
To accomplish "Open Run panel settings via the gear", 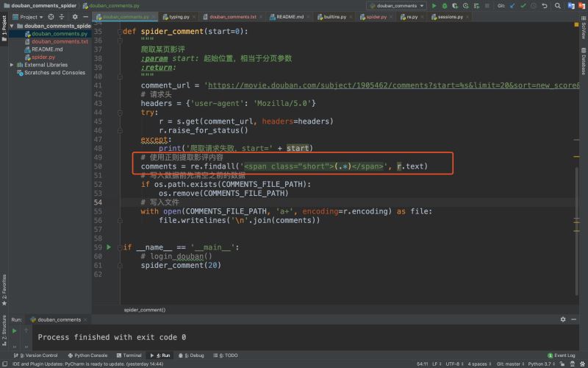I will pos(563,319).
